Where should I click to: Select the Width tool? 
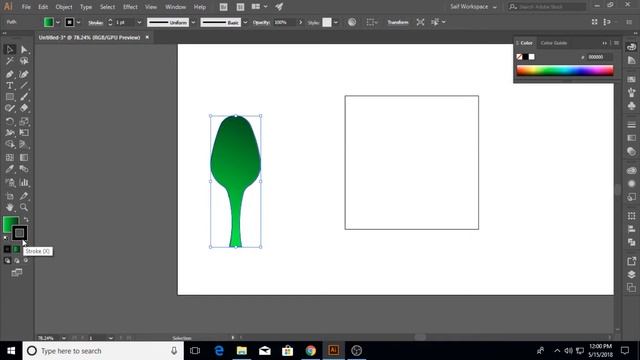point(10,133)
